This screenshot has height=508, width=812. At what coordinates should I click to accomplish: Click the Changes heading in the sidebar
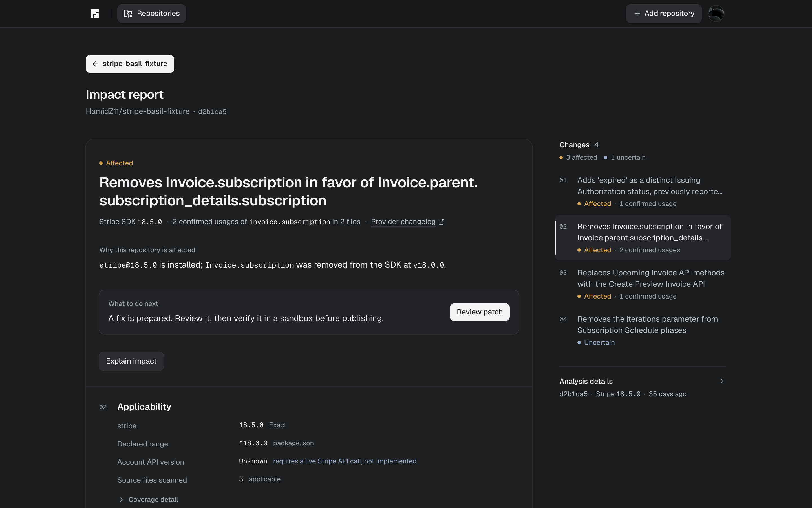click(574, 145)
